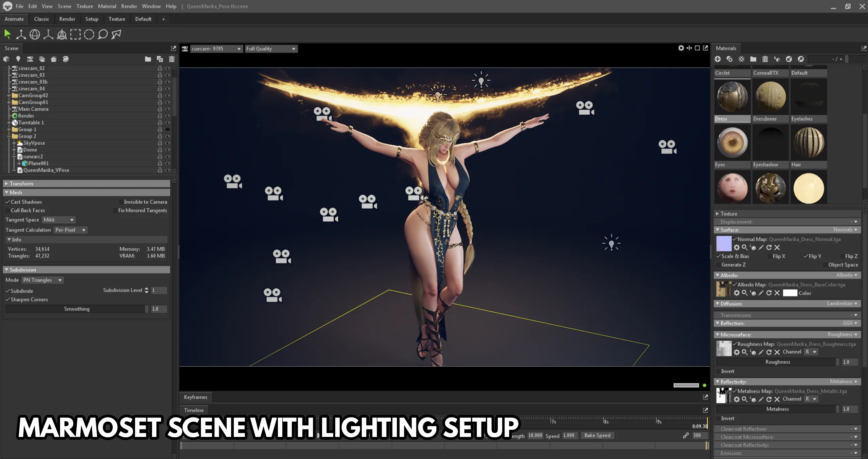Clear the Normal Map with X icon
Viewport: 868px width, 459px height.
(777, 247)
